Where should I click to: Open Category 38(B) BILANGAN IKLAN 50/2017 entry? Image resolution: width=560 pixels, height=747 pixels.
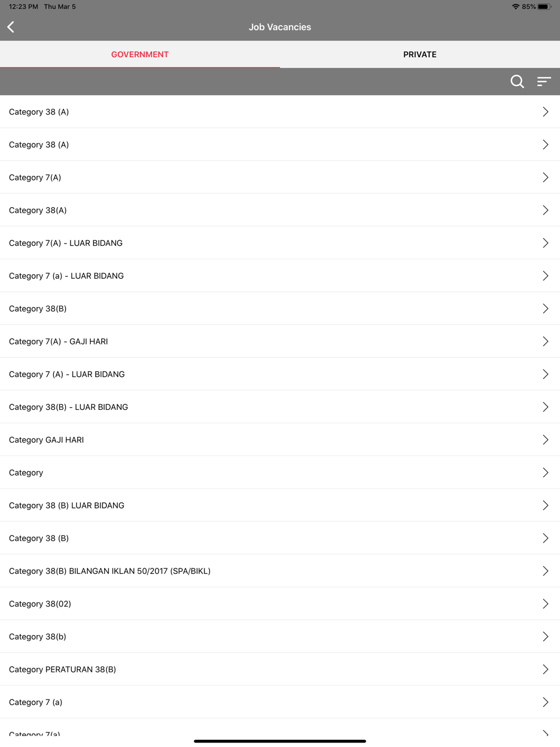click(x=280, y=571)
